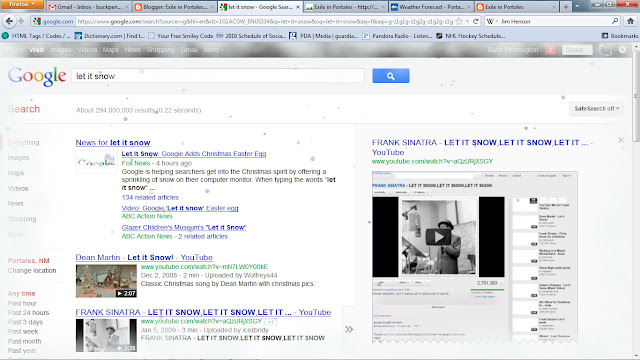
Task: Select Videos in the left sidebar
Action: 18,189
